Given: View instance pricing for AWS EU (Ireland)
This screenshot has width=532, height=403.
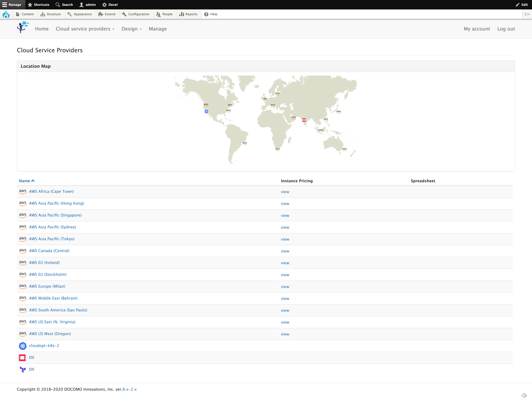Looking at the screenshot, I should tap(285, 263).
